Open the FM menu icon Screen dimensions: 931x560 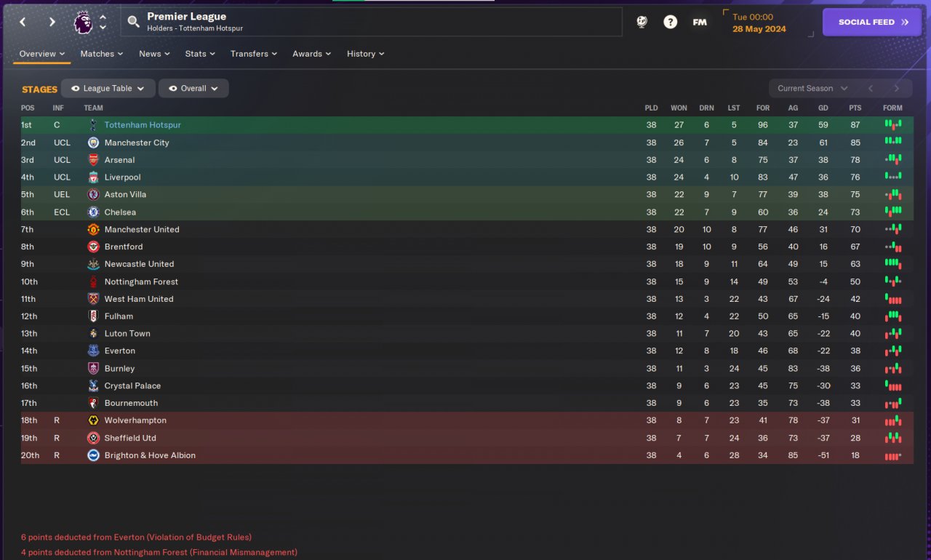point(699,22)
